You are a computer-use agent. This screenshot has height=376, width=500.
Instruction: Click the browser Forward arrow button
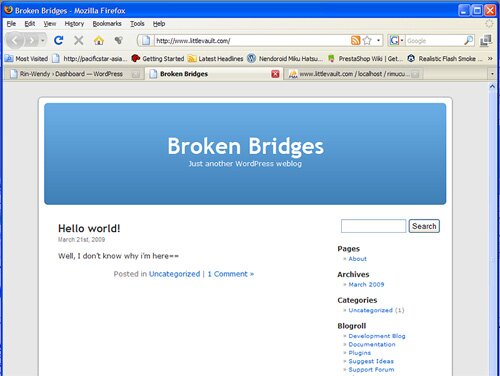point(32,41)
